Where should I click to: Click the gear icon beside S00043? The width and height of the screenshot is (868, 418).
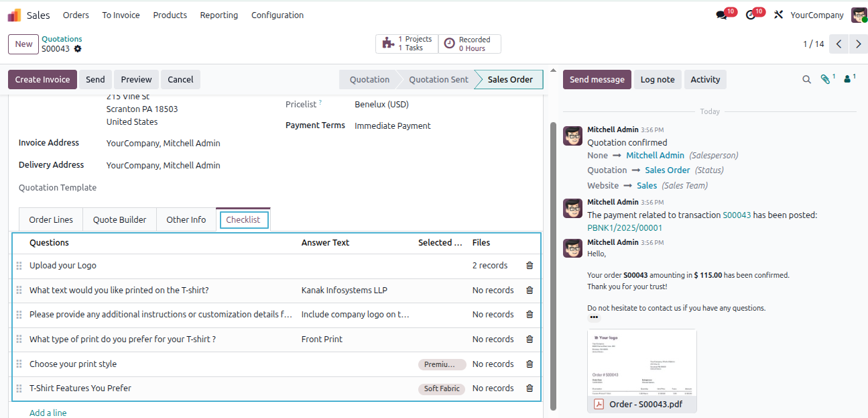click(x=78, y=49)
